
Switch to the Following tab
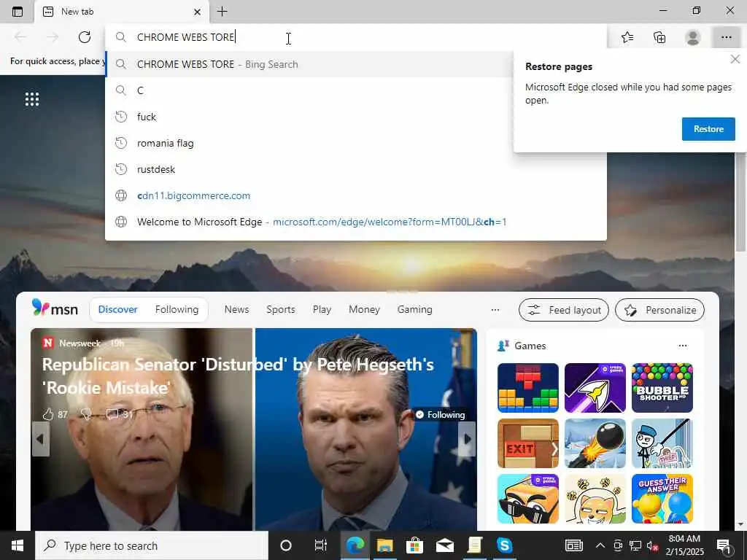click(x=177, y=309)
